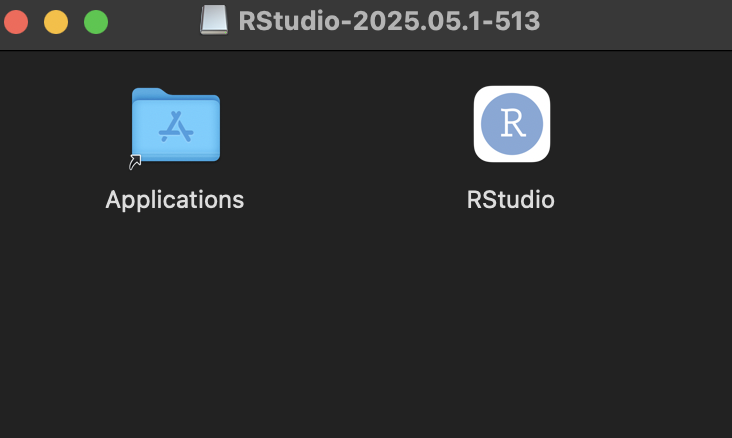The height and width of the screenshot is (438, 732).
Task: Click the alias arrow badge on Applications folder
Action: 135,162
